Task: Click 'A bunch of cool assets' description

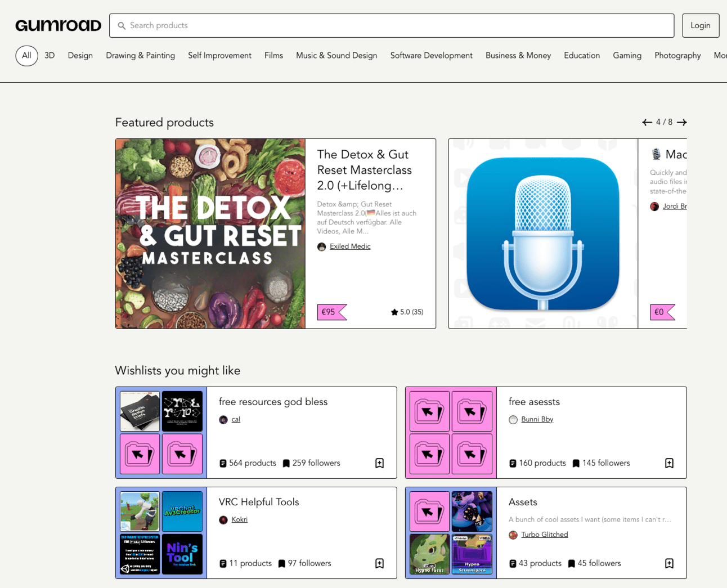Action: click(x=590, y=520)
